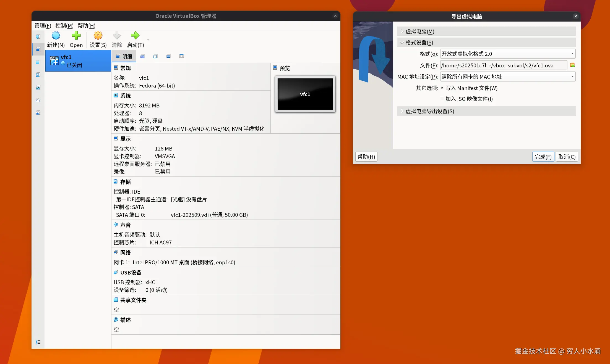The width and height of the screenshot is (610, 364).
Task: Toggle 写入 Manifest 文件 checkbox
Action: (x=442, y=88)
